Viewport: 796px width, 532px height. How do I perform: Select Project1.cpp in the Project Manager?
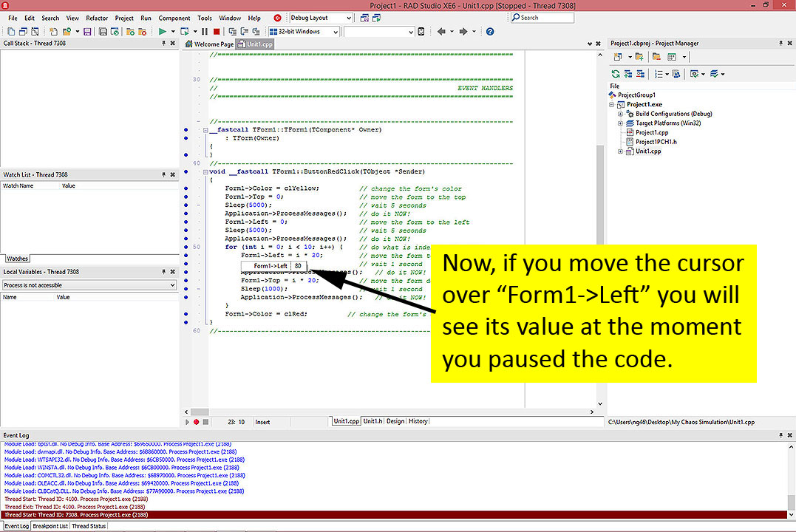(652, 132)
